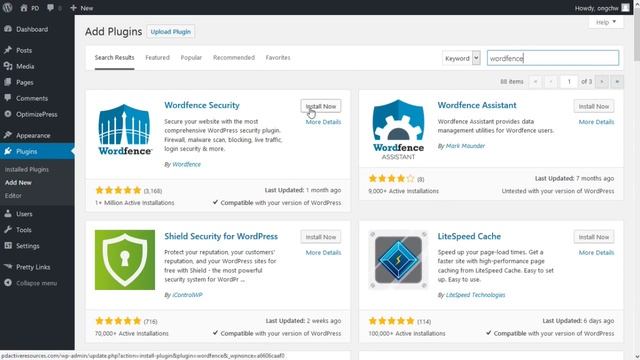Click the current page number field

(x=569, y=82)
